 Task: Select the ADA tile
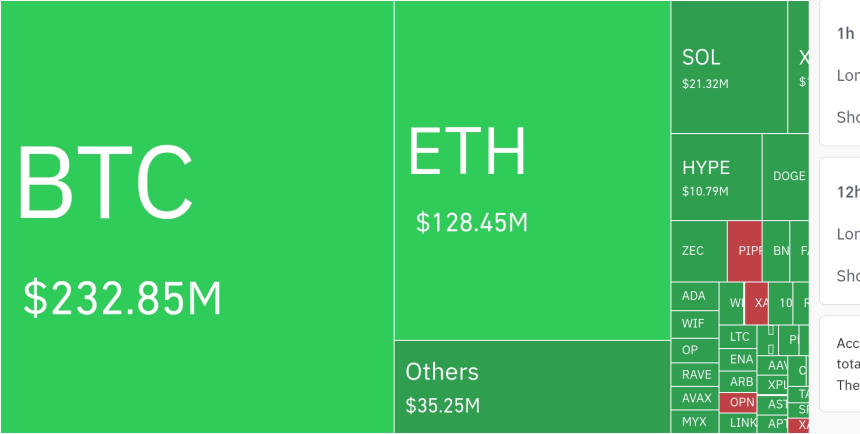tap(694, 296)
